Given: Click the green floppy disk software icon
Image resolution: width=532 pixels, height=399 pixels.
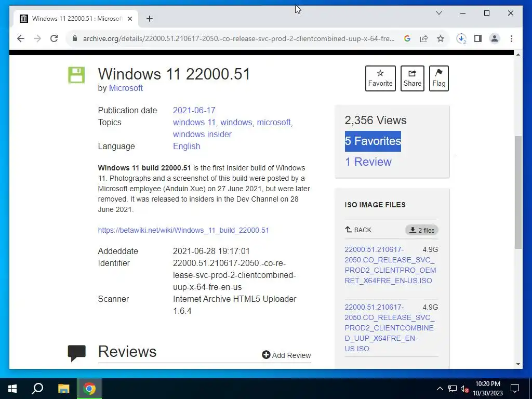Looking at the screenshot, I should point(76,75).
